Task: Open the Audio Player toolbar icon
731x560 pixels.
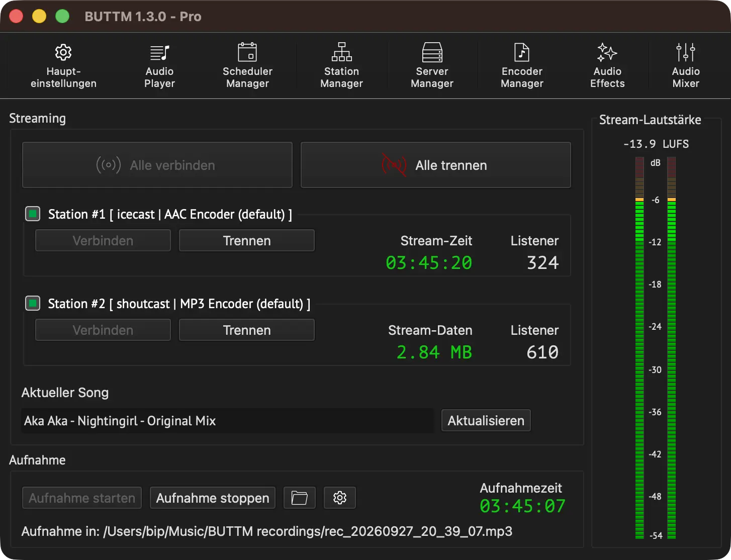Action: 159,52
